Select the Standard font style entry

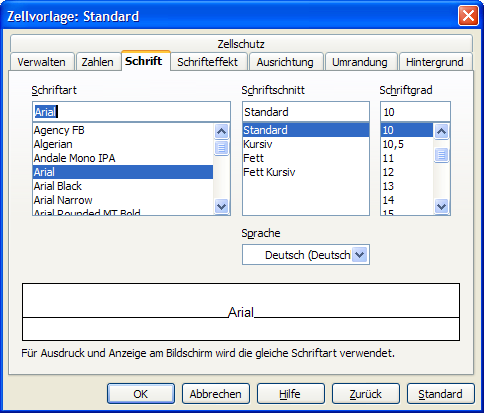[x=306, y=130]
